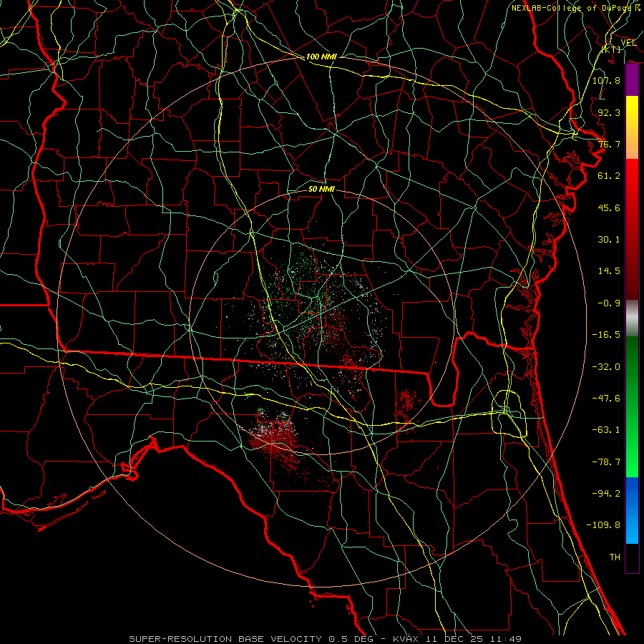Click the 30.1 velocity scale value
Viewport: 644px width, 644px height.
(x=609, y=240)
